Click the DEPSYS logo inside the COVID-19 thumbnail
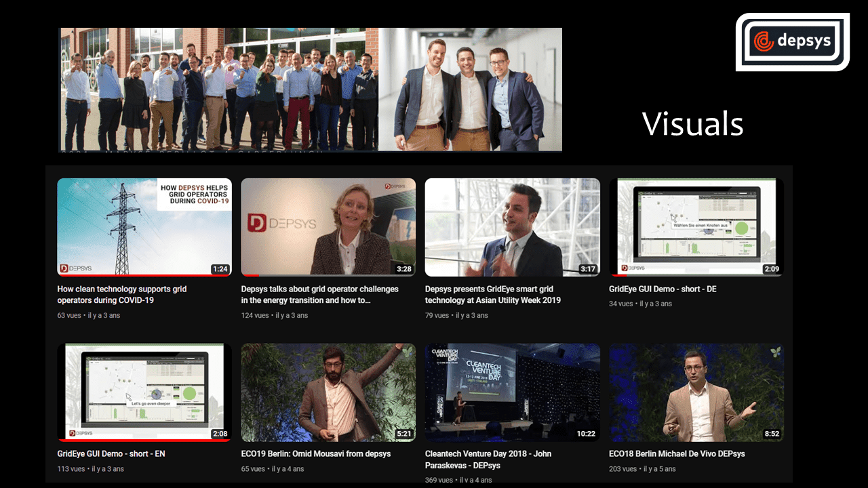Image resolution: width=868 pixels, height=488 pixels. click(75, 268)
